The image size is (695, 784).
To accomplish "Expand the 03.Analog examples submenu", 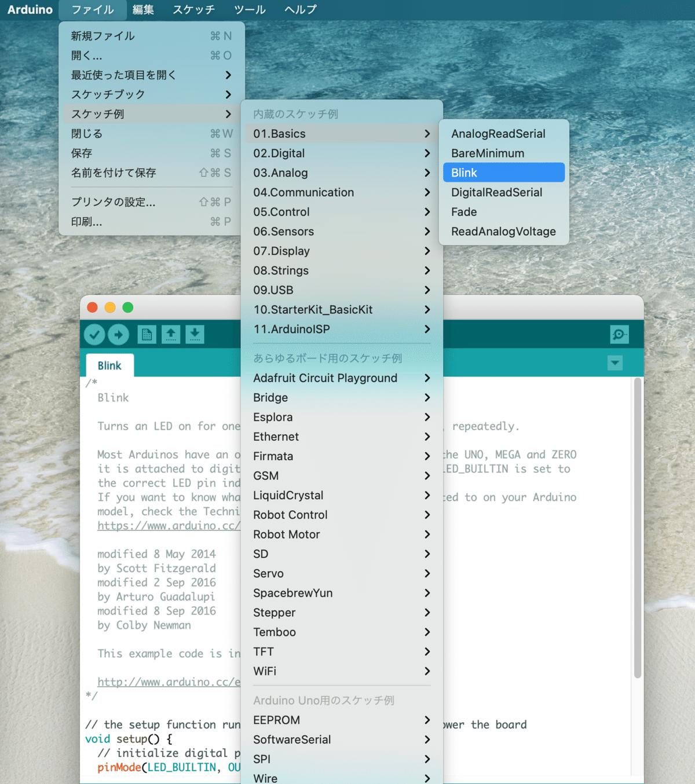I will 342,173.
